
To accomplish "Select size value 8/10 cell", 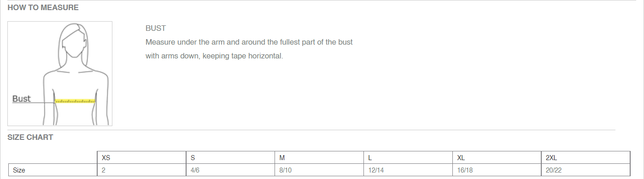I will [320, 170].
